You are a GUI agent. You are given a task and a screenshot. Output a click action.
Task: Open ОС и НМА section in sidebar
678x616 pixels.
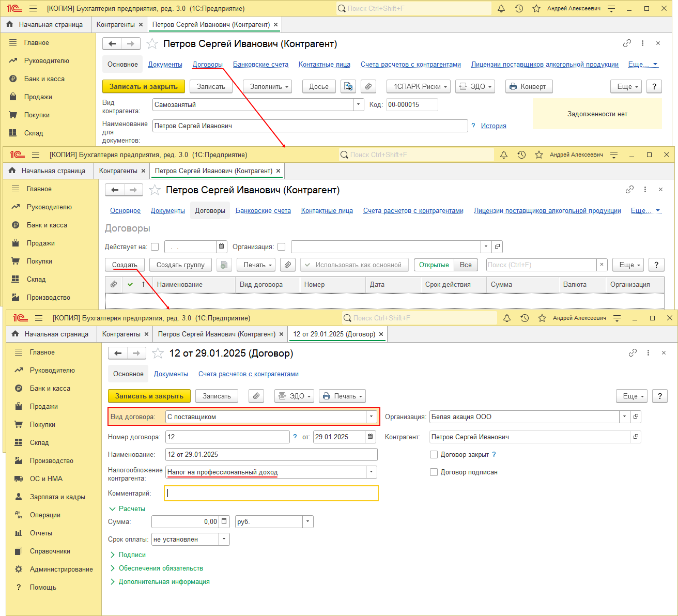coord(46,479)
